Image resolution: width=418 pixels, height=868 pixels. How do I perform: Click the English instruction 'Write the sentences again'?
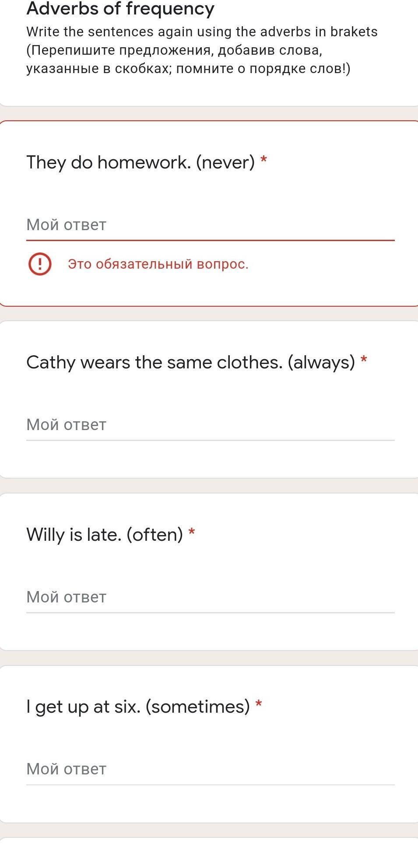202,32
